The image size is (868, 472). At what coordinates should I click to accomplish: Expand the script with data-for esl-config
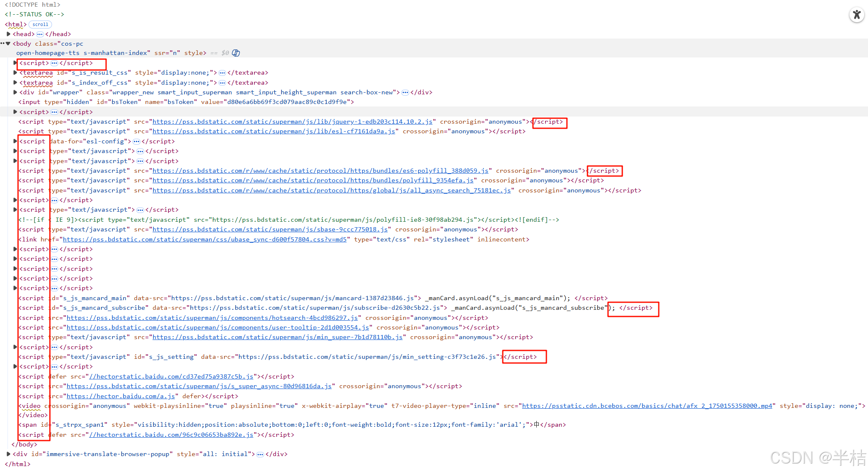(15, 141)
